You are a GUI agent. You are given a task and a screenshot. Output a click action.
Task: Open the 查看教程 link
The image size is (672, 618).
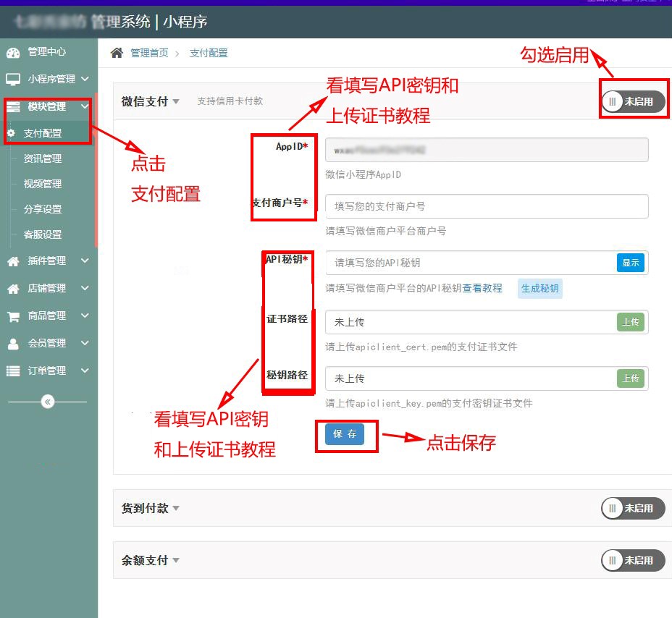point(482,288)
